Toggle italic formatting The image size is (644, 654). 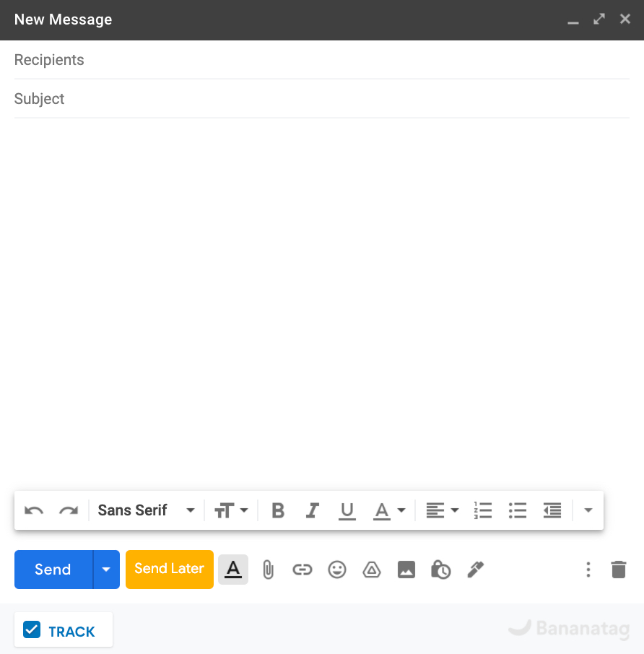pos(313,510)
